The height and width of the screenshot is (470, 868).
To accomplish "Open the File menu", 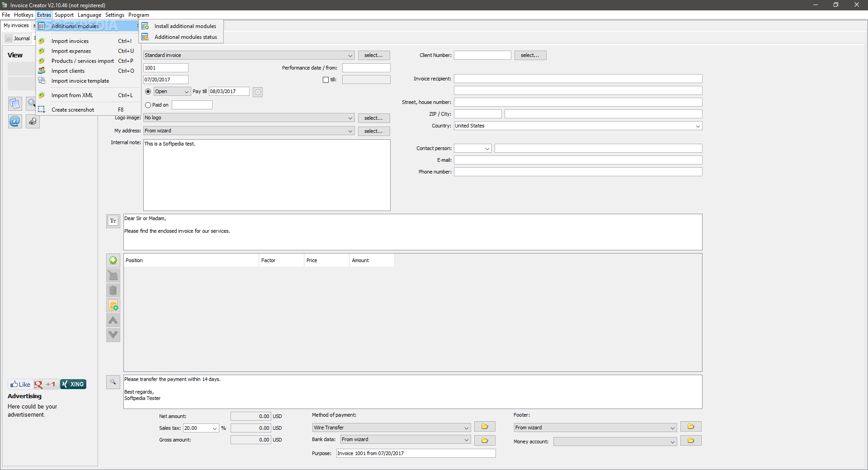I will pos(6,15).
